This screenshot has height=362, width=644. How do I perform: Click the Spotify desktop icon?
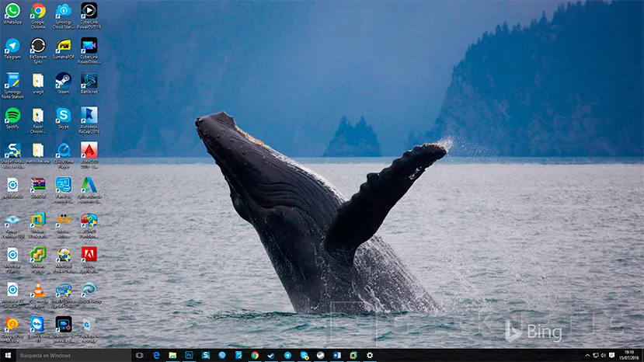click(x=12, y=115)
